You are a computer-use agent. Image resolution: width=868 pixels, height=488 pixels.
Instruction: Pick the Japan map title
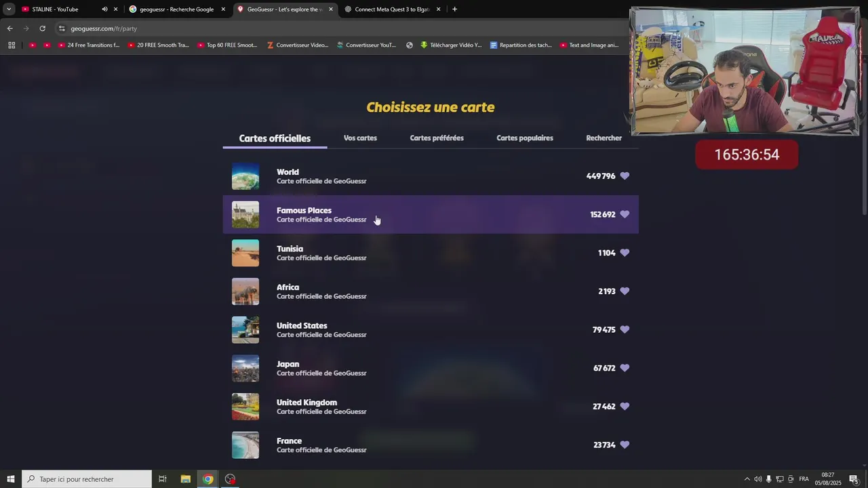coord(288,364)
